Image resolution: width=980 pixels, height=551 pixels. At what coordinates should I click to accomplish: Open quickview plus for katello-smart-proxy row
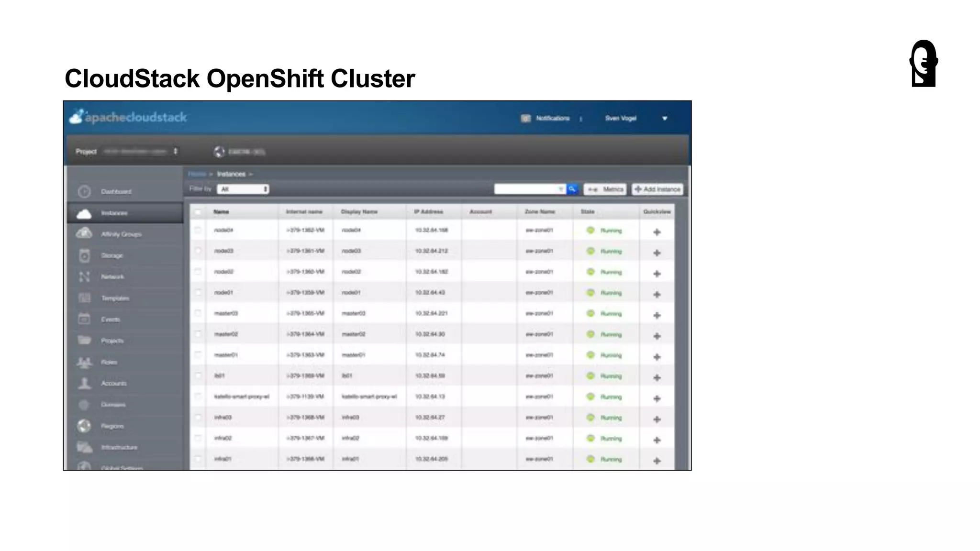[x=657, y=398]
